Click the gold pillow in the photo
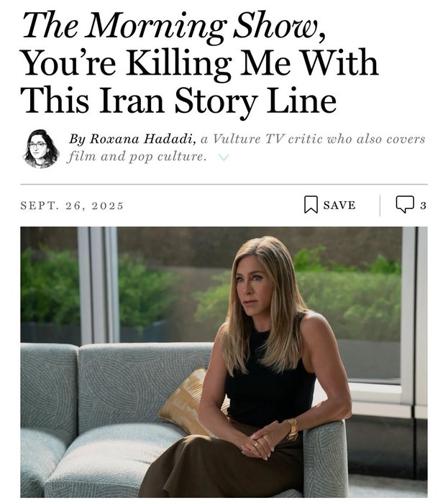This screenshot has height=503, width=448. (183, 401)
